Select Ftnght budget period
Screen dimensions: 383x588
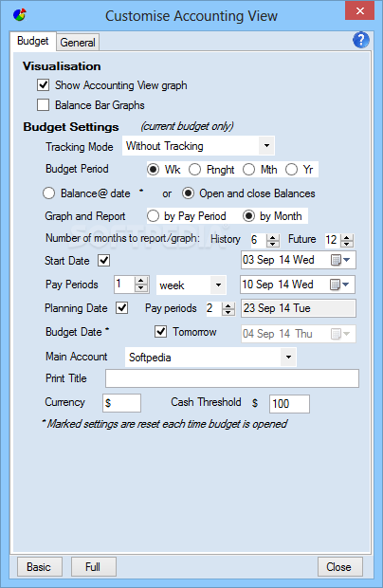195,170
